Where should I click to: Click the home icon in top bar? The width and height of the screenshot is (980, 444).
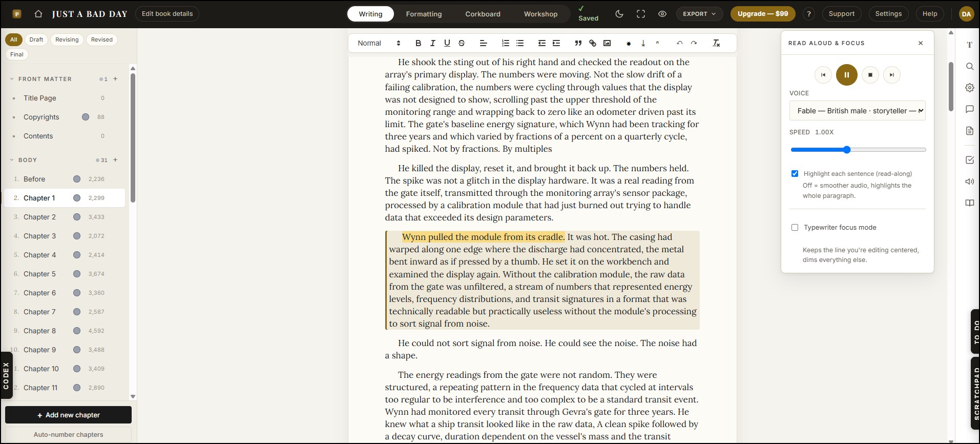click(x=38, y=14)
